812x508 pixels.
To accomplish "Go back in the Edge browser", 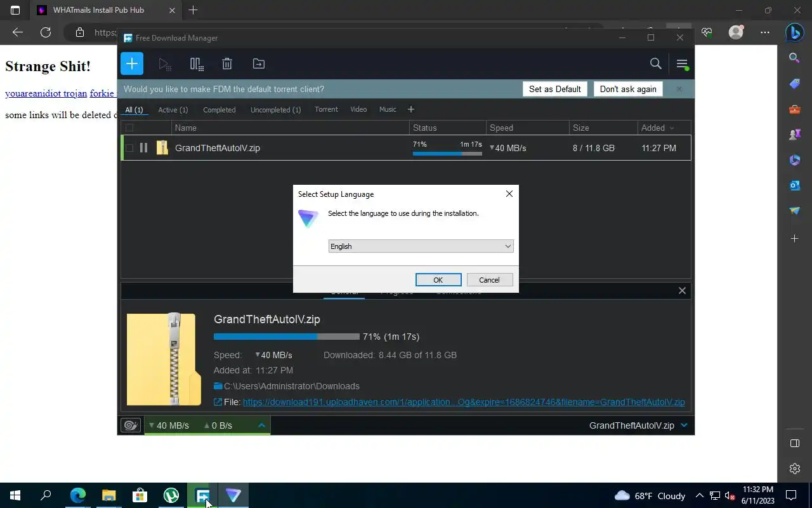I will click(x=18, y=32).
